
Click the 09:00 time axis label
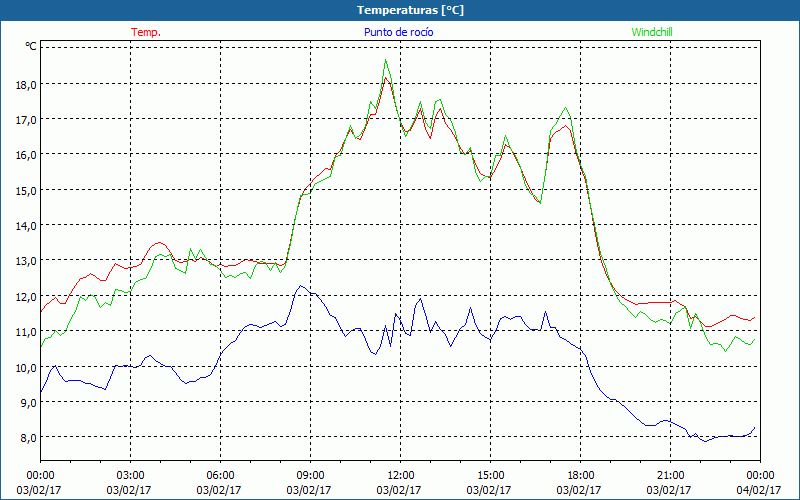coord(310,476)
